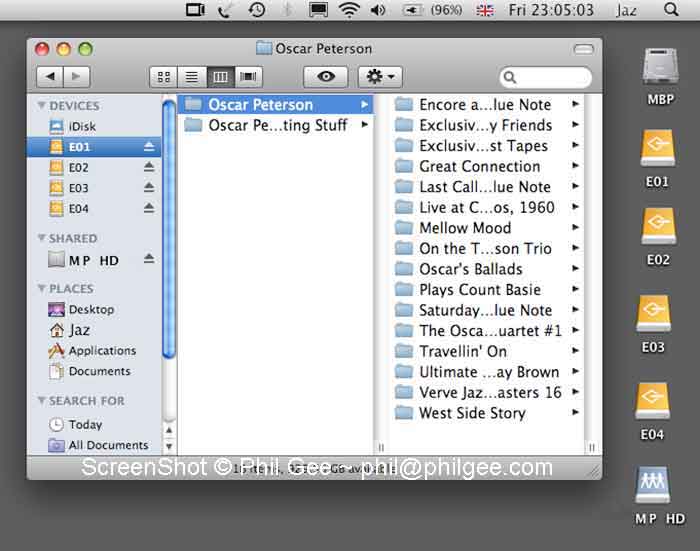Click the Back navigation button
Screen dimensions: 700x551
[x=50, y=77]
